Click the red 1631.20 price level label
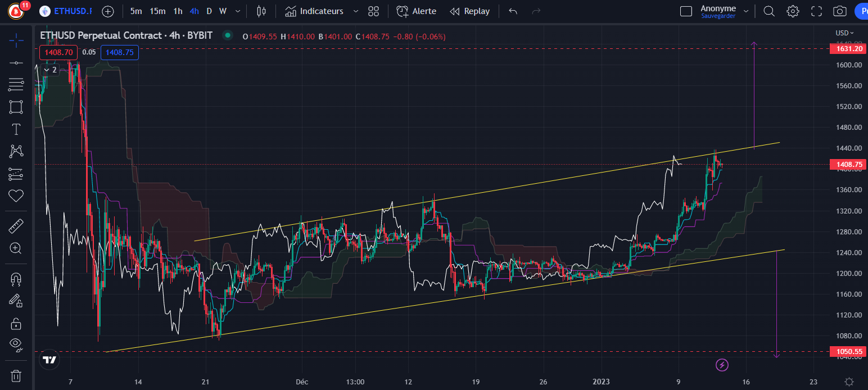This screenshot has width=868, height=390. click(849, 49)
